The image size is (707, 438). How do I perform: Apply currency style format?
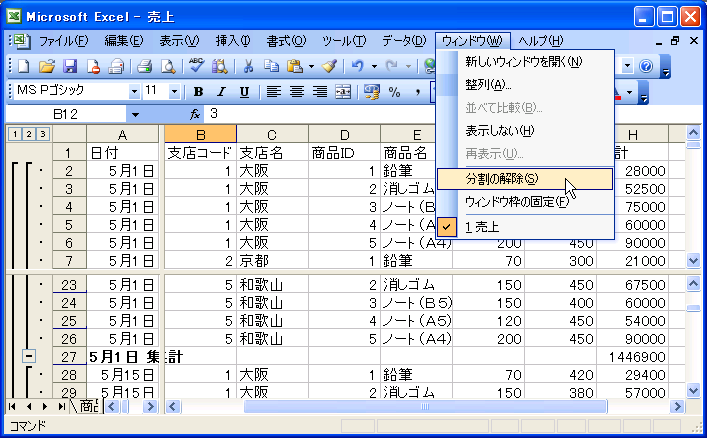pyautogui.click(x=372, y=92)
